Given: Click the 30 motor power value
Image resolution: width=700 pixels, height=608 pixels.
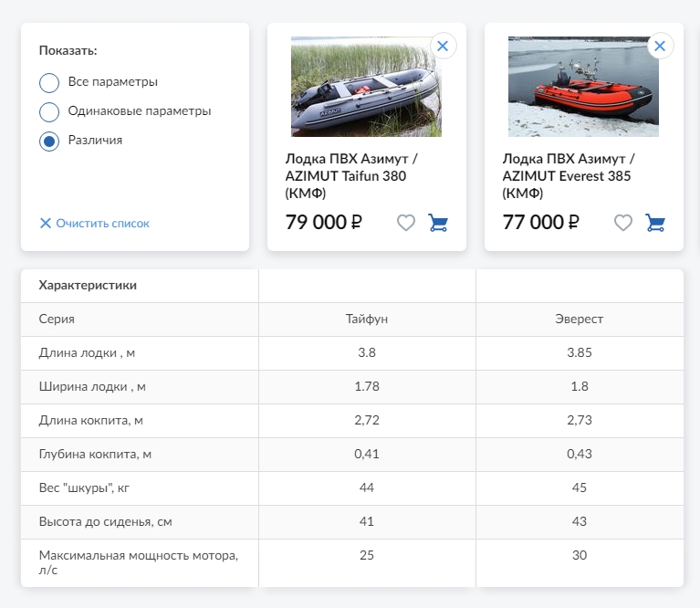Looking at the screenshot, I should (579, 555).
